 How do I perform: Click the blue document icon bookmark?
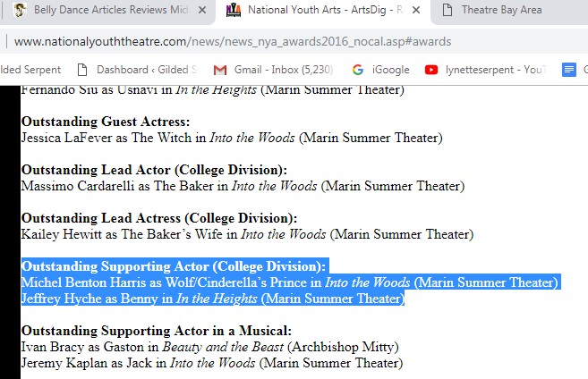[x=568, y=69]
